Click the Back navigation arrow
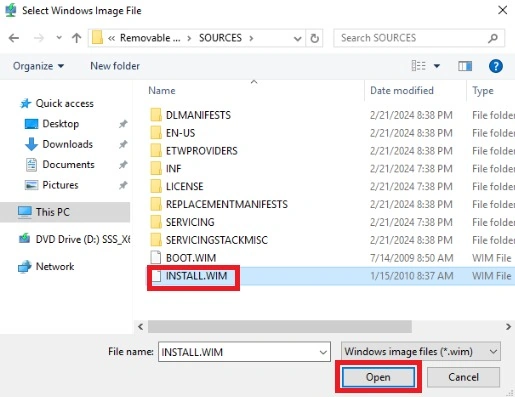Viewport: 515px width, 397px height. pos(14,38)
